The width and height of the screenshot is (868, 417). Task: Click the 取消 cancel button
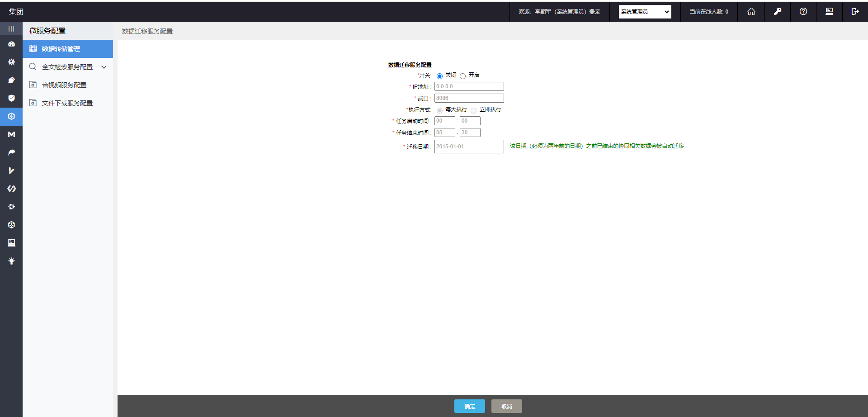[507, 406]
